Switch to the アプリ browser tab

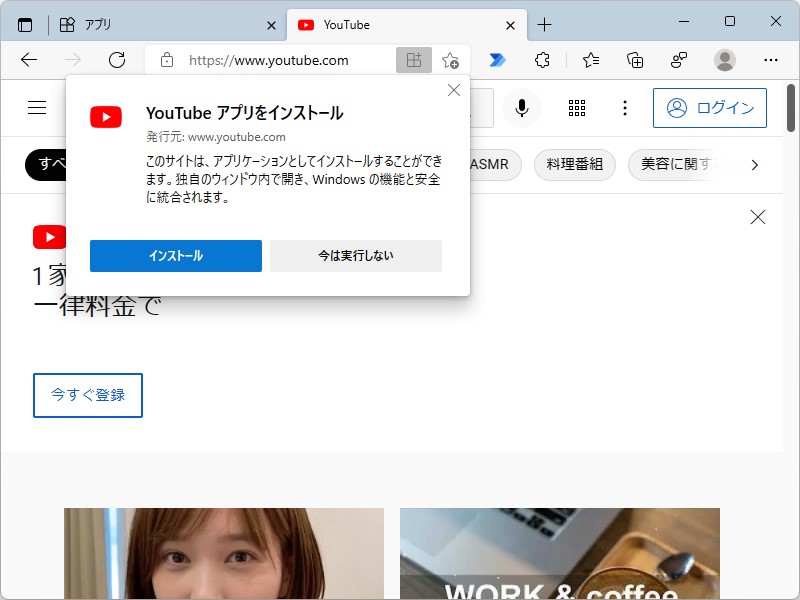point(150,24)
